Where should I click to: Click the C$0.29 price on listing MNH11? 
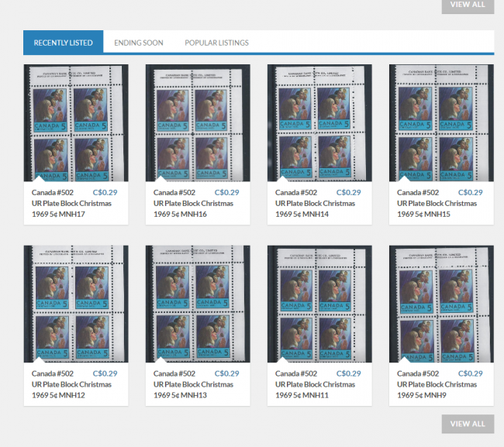349,373
